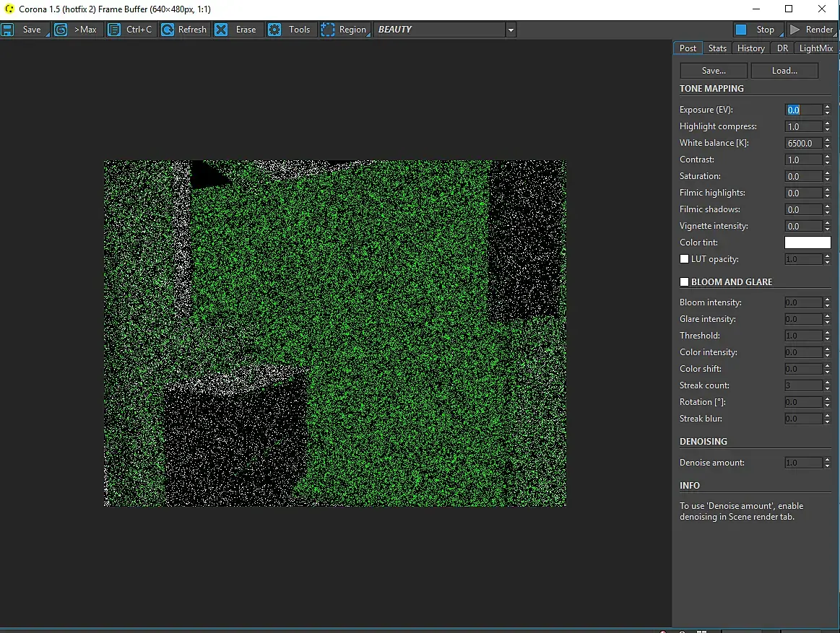Switch to the Stats tab

[717, 48]
